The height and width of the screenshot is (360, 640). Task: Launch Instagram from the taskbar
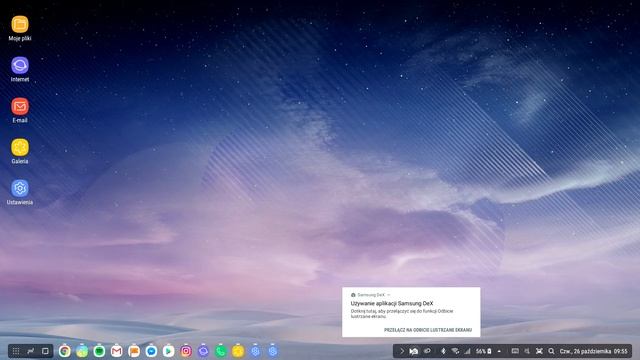(x=186, y=351)
